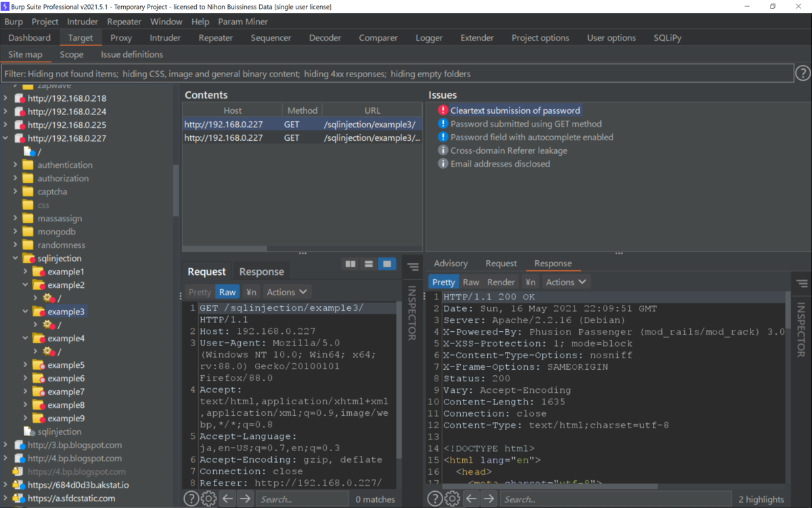Click response search input field
This screenshot has width=812, height=508.
click(x=616, y=499)
